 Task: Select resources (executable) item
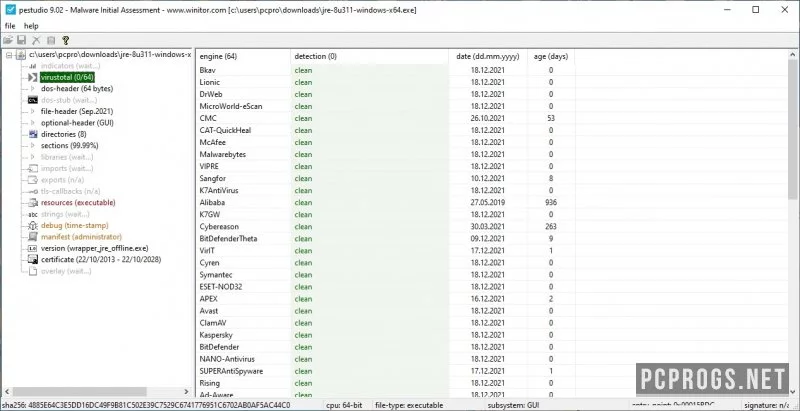click(x=78, y=202)
